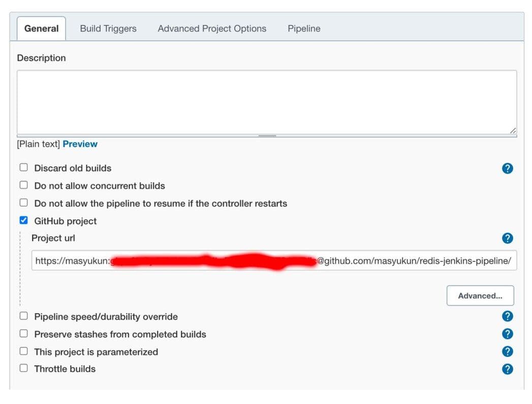Open help for Discard old builds

[x=507, y=168]
